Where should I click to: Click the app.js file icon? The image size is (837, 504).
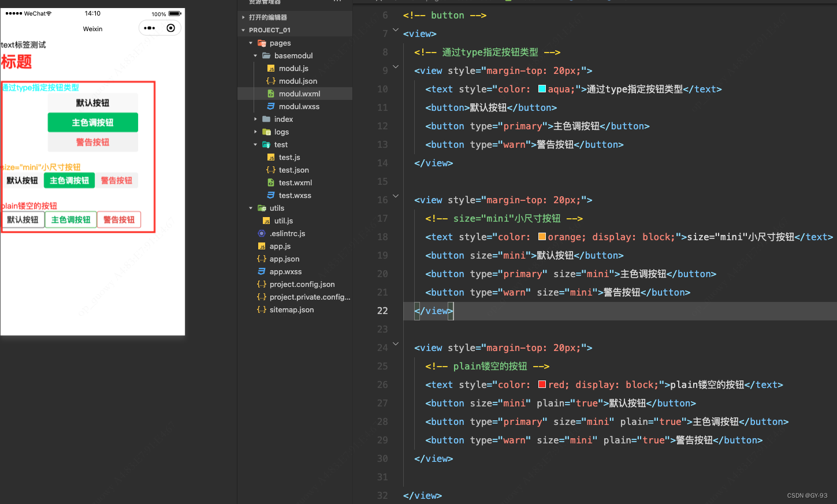coord(262,246)
